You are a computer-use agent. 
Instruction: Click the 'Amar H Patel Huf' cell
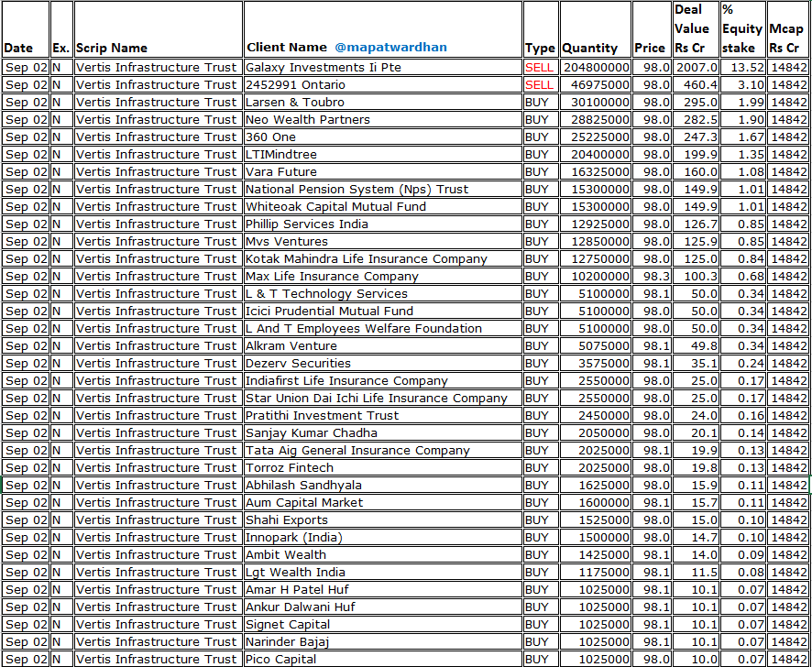coord(383,589)
